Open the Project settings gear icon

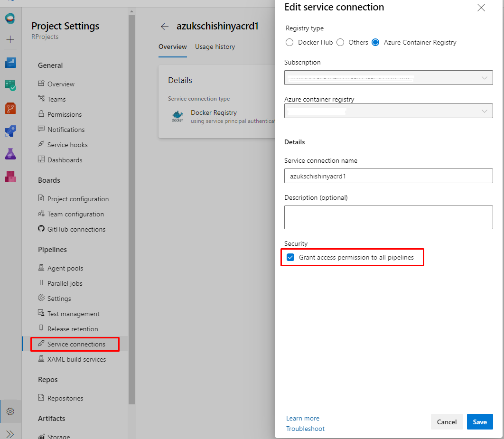[x=10, y=411]
